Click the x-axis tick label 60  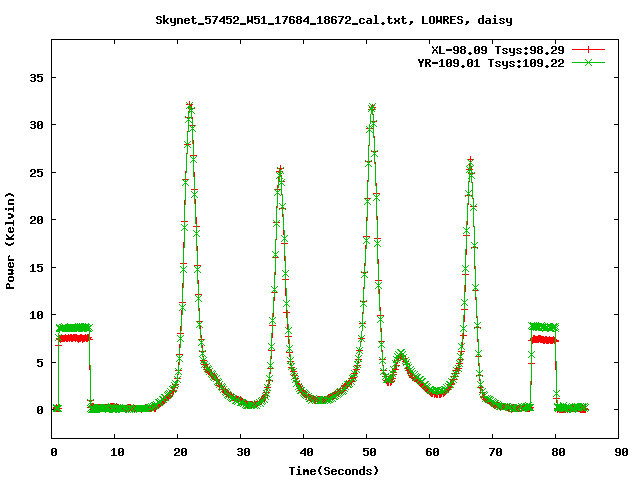click(432, 452)
